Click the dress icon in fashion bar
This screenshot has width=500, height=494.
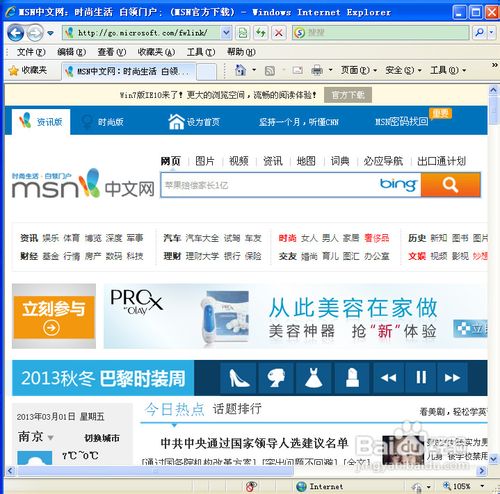(x=313, y=378)
